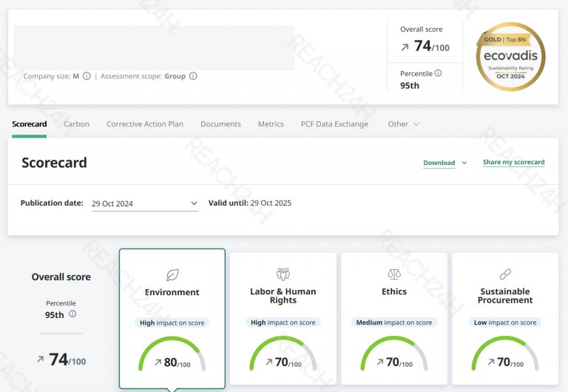The image size is (568, 392).
Task: Open the Corrective Action Plan tab
Action: coord(145,124)
